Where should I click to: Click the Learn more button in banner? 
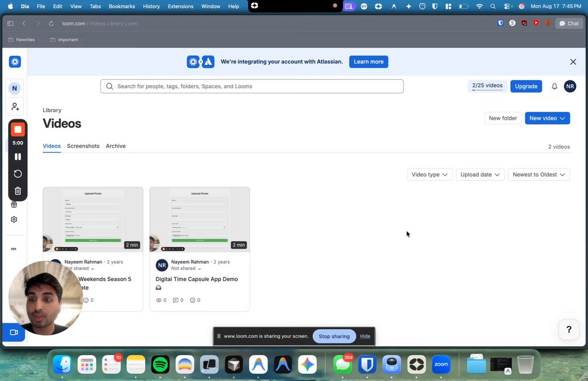tap(369, 62)
